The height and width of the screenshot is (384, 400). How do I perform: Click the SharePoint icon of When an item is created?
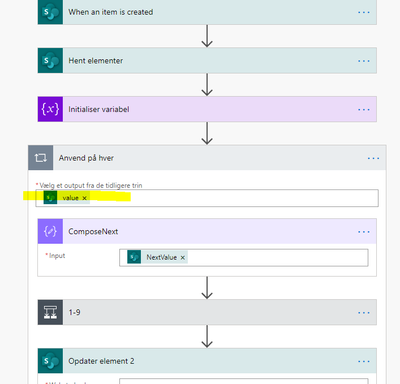(x=50, y=12)
